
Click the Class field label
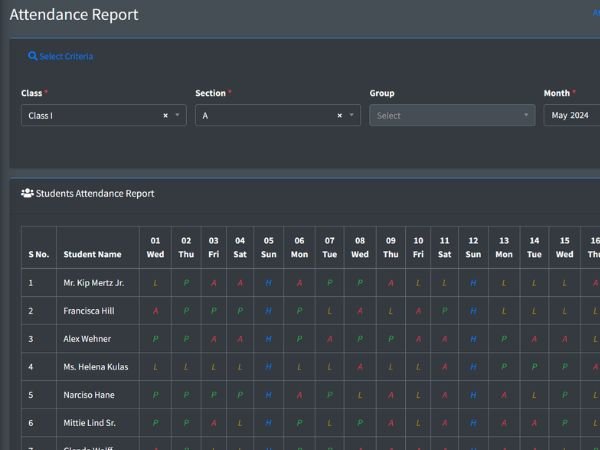[x=31, y=93]
